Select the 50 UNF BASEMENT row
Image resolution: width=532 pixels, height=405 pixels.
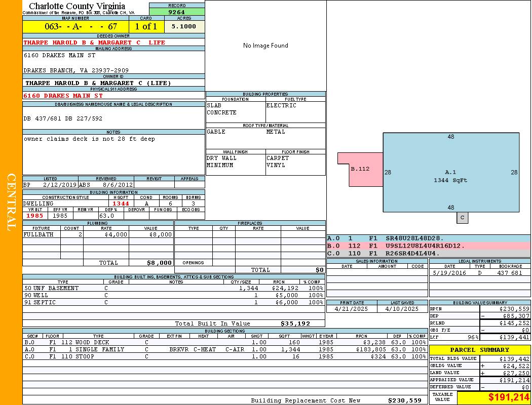click(x=172, y=288)
